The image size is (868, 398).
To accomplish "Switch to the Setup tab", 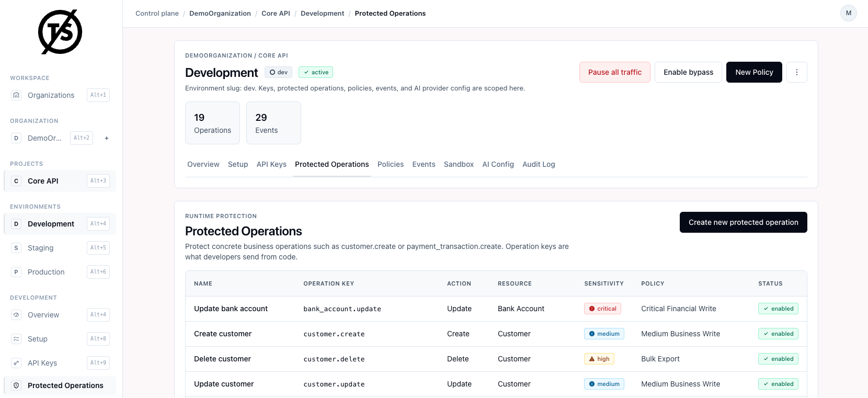I will coord(238,164).
